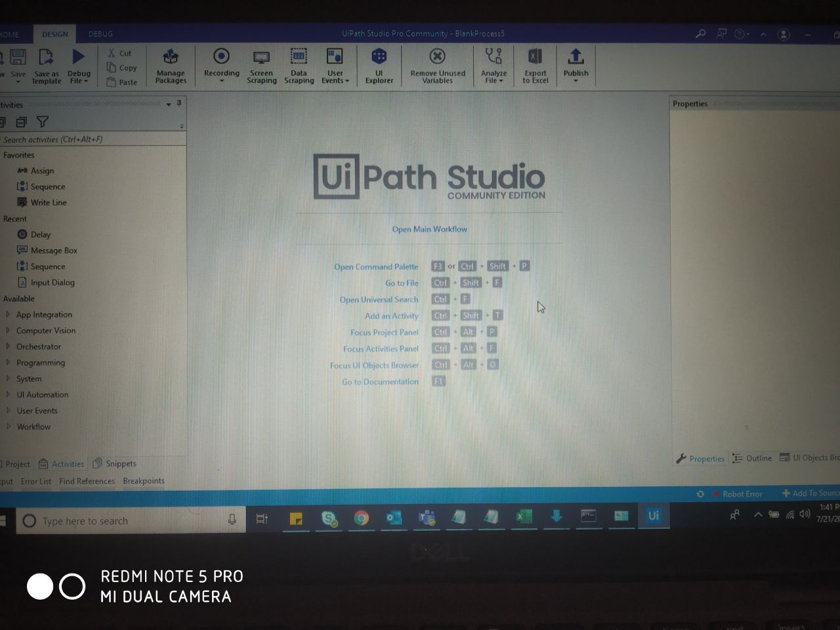This screenshot has width=840, height=630.
Task: Click Robot Error in status bar
Action: point(738,494)
